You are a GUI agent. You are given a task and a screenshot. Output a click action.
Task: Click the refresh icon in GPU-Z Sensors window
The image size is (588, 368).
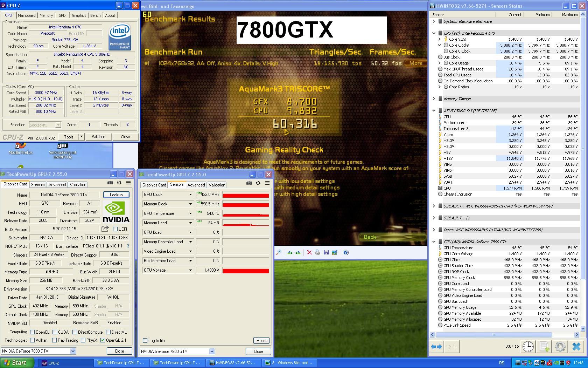tap(258, 183)
